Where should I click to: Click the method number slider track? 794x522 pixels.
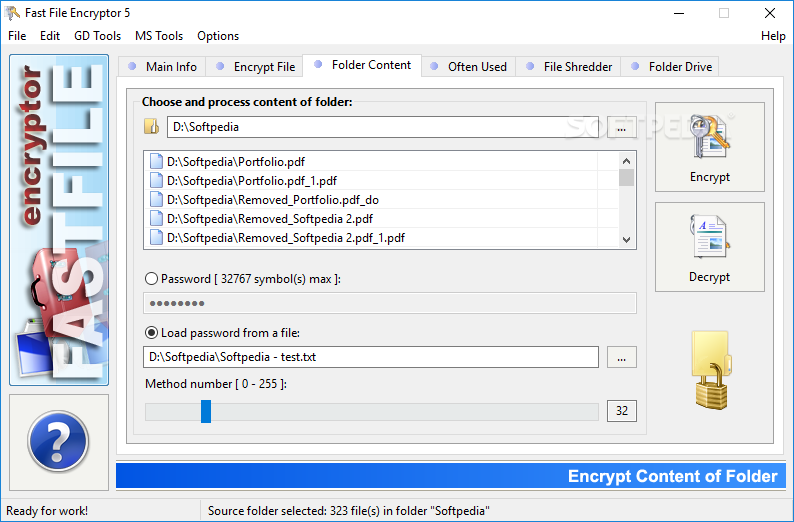372,412
